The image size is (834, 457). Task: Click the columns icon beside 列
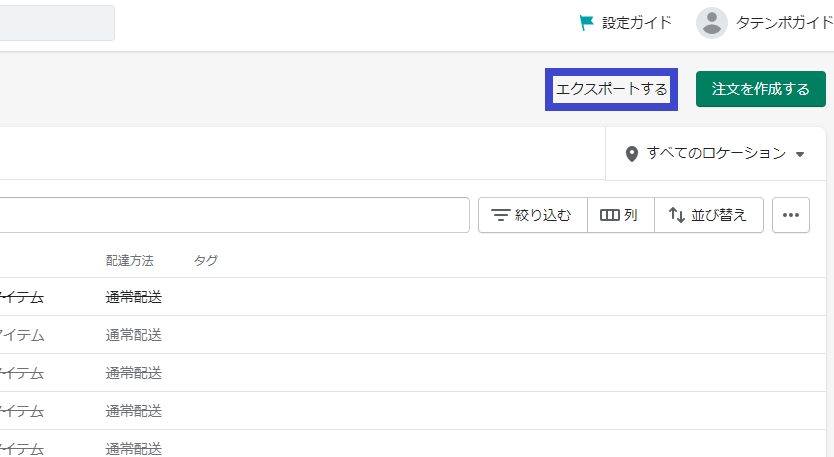point(610,215)
